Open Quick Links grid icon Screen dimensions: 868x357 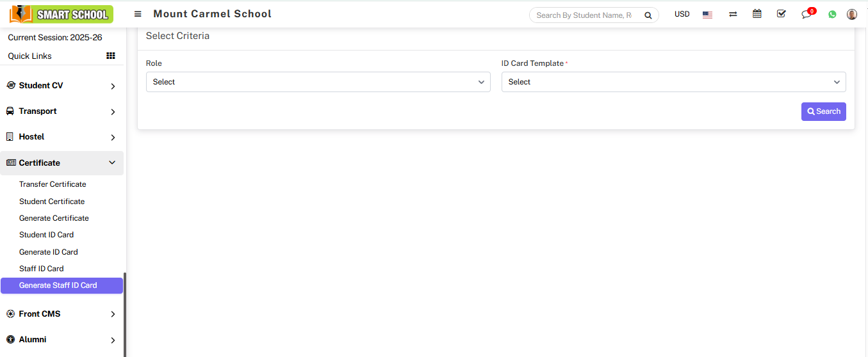111,56
